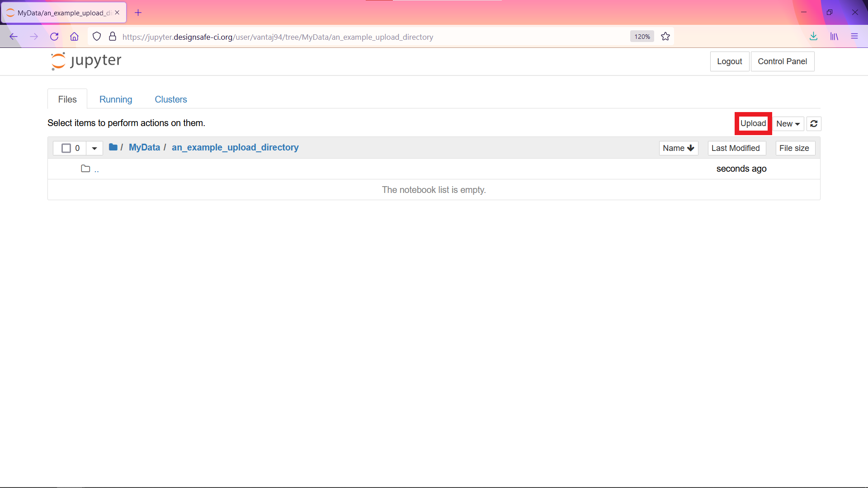868x488 pixels.
Task: Switch to the Clusters tab
Action: (x=170, y=99)
